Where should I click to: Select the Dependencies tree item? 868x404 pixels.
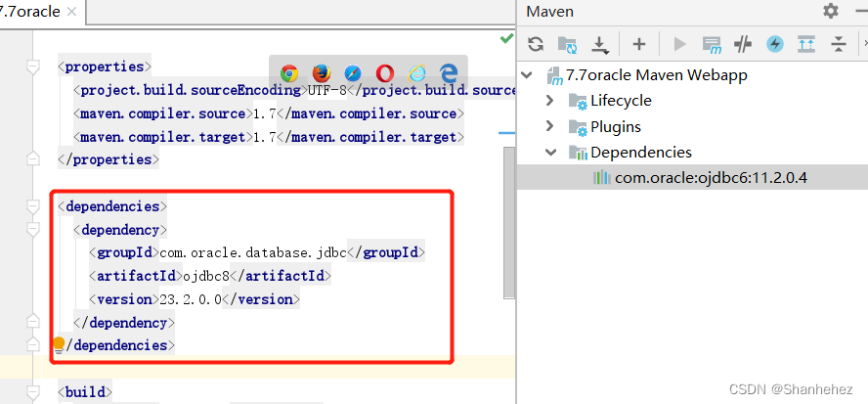click(641, 153)
